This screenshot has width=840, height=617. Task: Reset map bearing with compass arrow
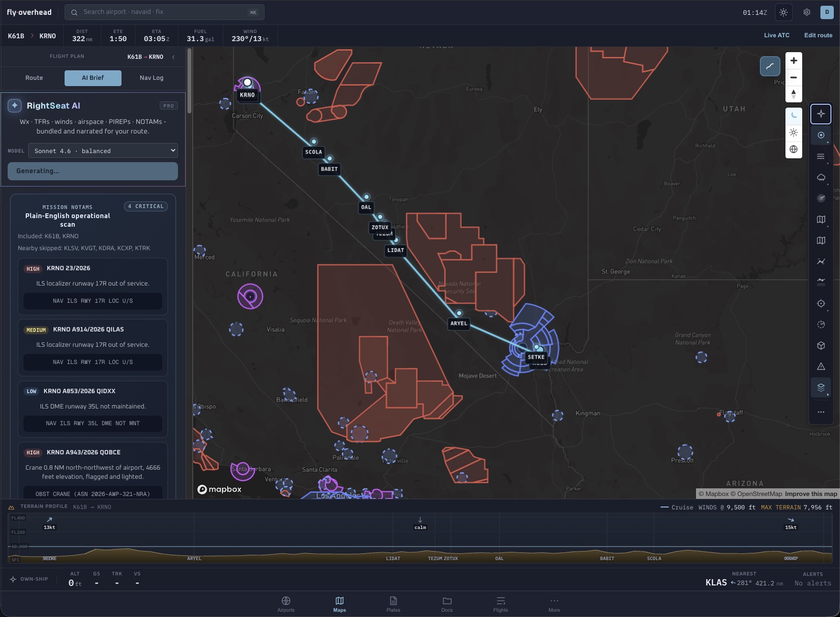[x=794, y=94]
